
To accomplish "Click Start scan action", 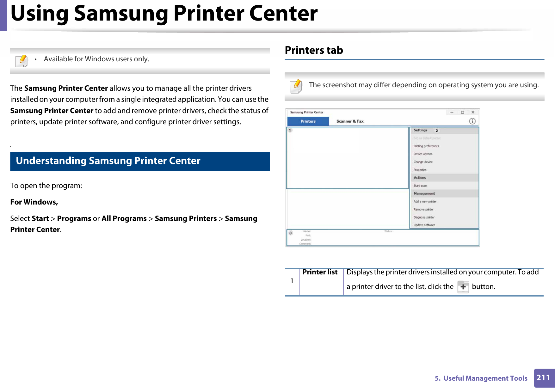I will click(420, 186).
